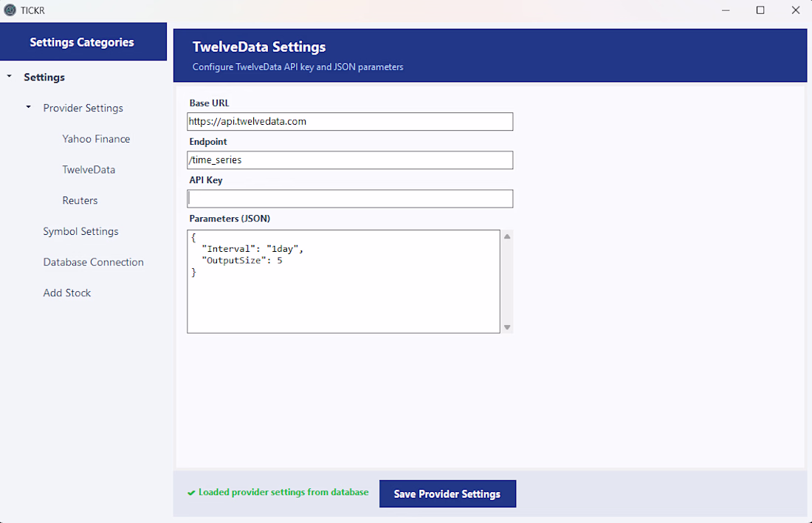Click scrollbar up arrow in Parameters box

[508, 236]
